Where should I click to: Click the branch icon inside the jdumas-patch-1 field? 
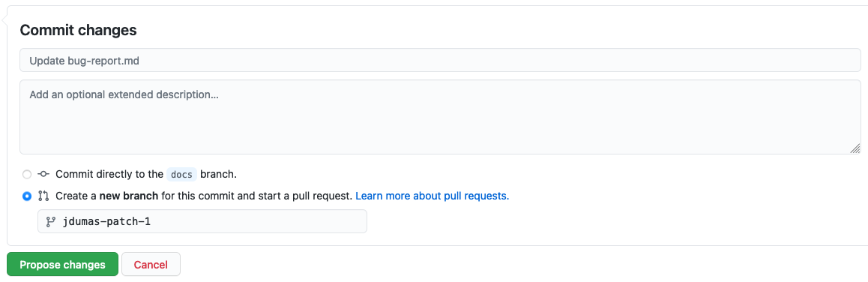pos(50,221)
